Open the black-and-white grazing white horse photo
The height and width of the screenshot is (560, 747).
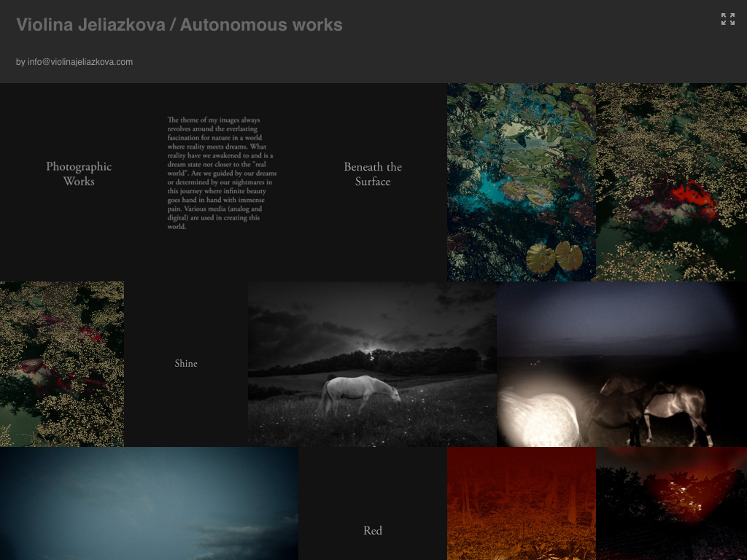(372, 364)
